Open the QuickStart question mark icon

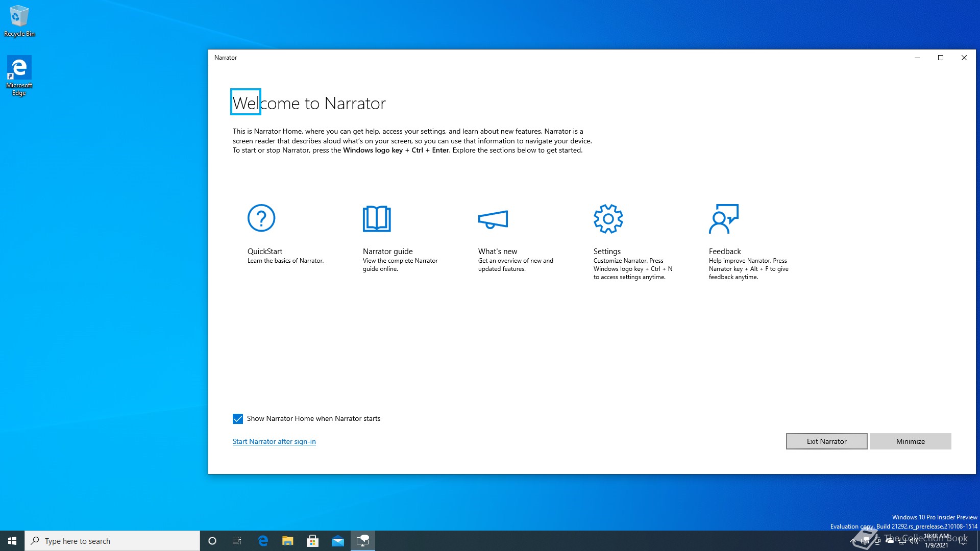point(261,218)
